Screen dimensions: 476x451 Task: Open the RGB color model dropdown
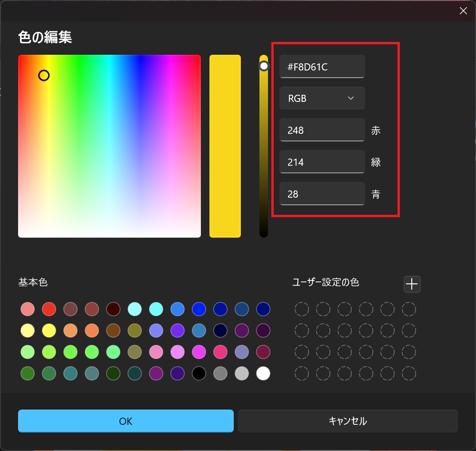(322, 98)
